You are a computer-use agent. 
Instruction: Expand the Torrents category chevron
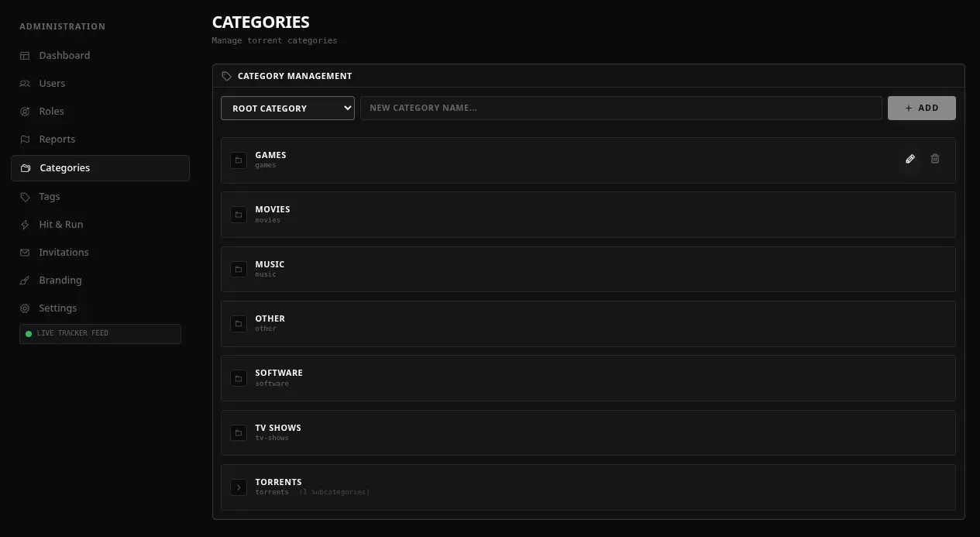[x=239, y=487]
